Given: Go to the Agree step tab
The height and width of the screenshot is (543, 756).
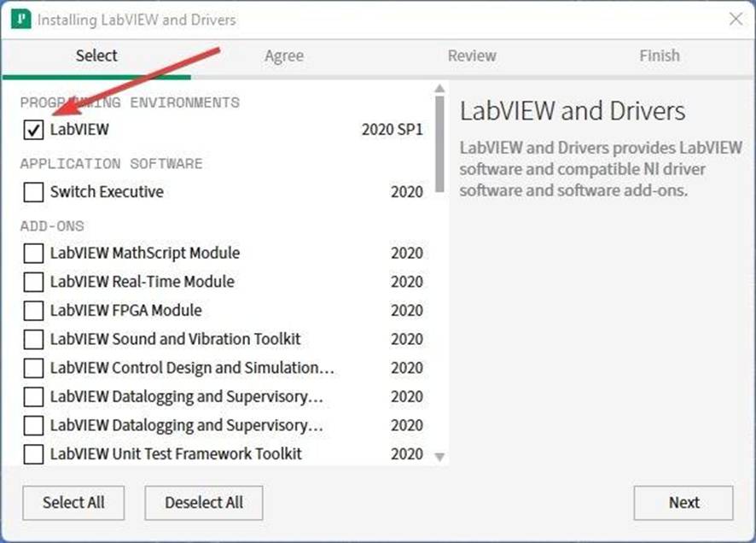Looking at the screenshot, I should pyautogui.click(x=284, y=56).
